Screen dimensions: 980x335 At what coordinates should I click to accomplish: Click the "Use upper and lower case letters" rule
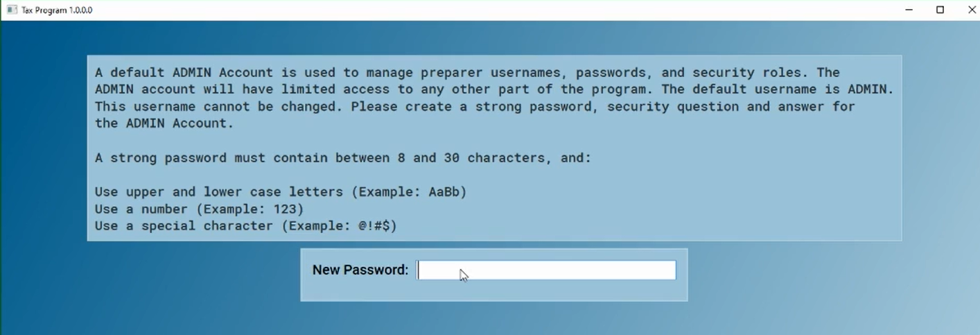[x=218, y=191]
